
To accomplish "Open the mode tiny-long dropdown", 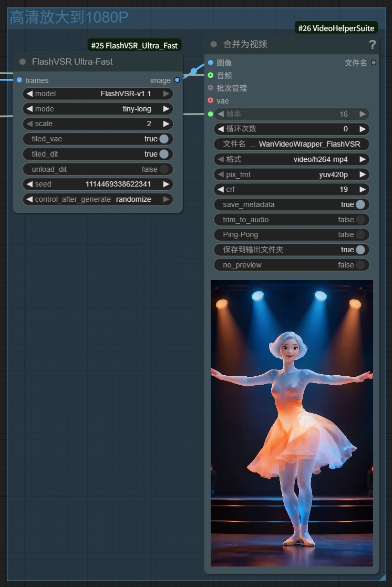I will pyautogui.click(x=98, y=109).
